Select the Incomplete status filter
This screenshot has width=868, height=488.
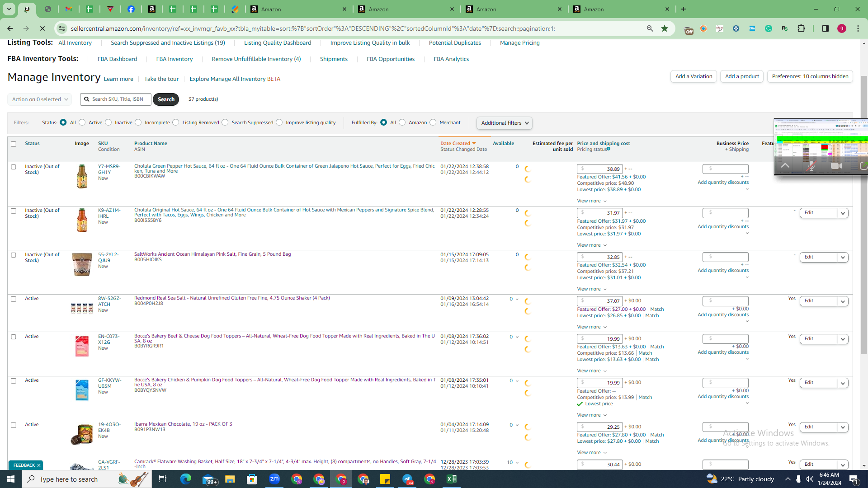point(138,122)
